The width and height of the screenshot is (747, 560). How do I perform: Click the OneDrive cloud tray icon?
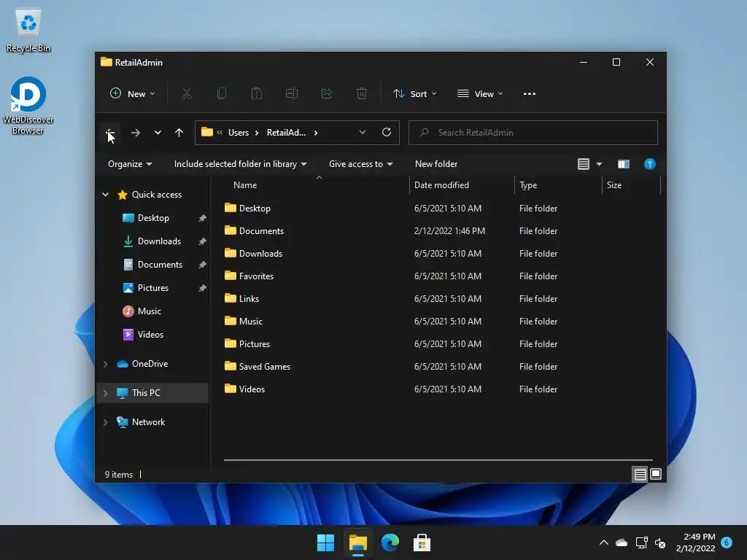(622, 542)
